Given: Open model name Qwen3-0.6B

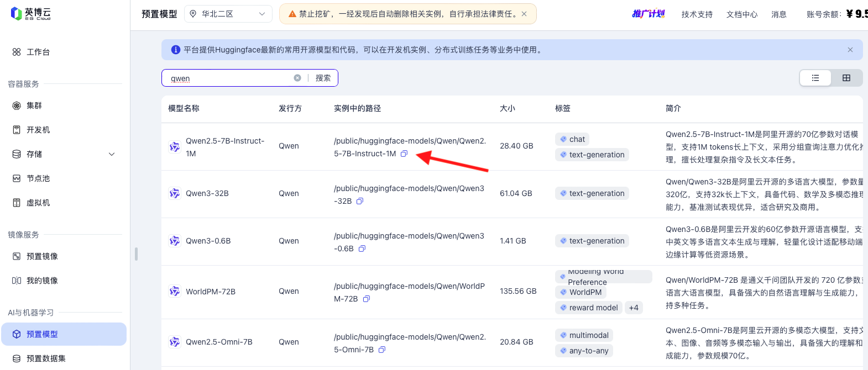Looking at the screenshot, I should pyautogui.click(x=208, y=241).
